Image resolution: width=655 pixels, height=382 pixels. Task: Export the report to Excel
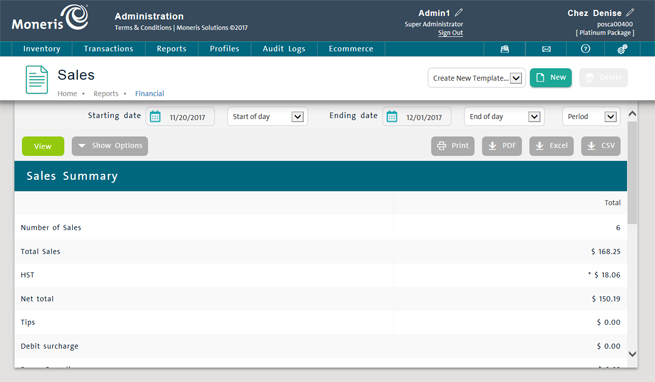551,146
